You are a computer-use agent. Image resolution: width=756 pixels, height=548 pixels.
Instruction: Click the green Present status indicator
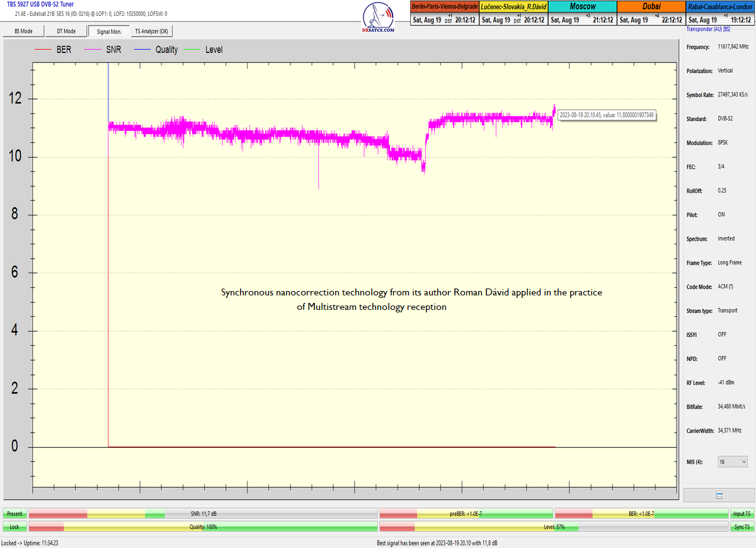[x=14, y=514]
